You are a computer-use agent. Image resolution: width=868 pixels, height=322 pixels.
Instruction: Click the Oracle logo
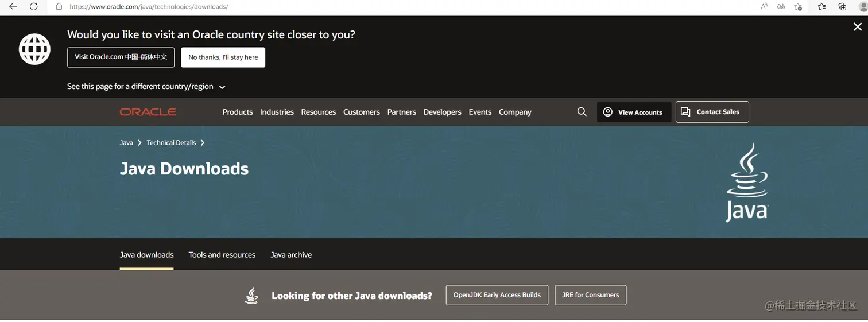pyautogui.click(x=148, y=112)
